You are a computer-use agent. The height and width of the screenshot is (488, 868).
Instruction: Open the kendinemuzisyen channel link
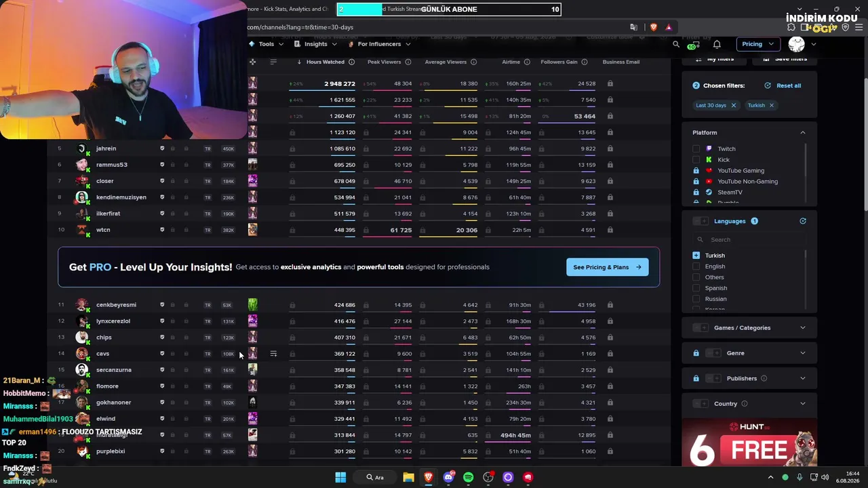tap(121, 197)
